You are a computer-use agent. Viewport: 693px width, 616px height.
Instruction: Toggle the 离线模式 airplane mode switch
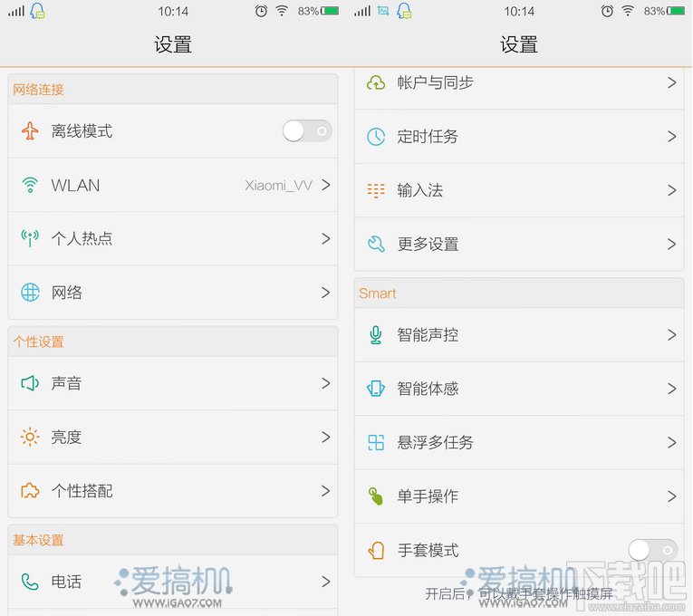[308, 130]
